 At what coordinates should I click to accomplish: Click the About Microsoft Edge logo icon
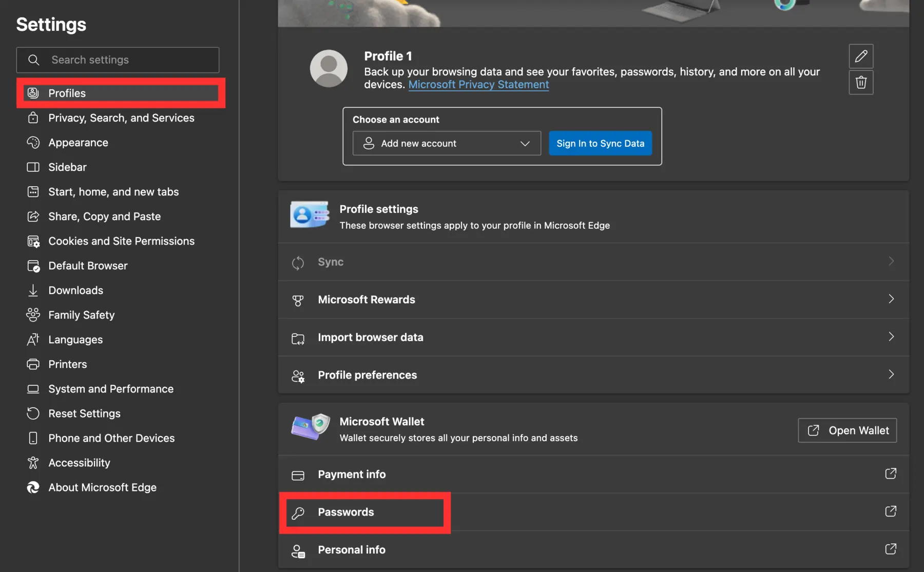[33, 487]
